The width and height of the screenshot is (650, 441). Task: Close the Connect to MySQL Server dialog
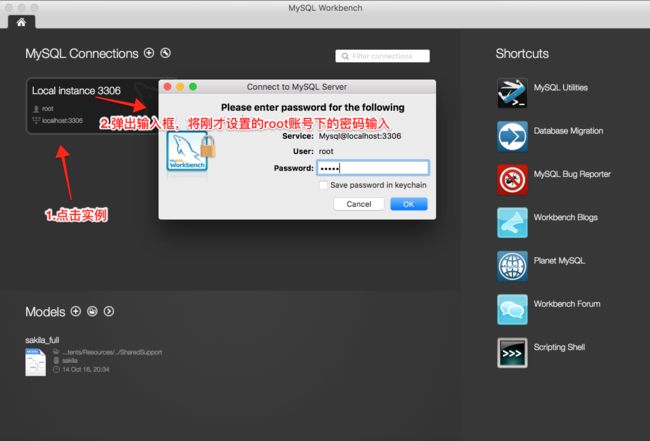tap(167, 87)
